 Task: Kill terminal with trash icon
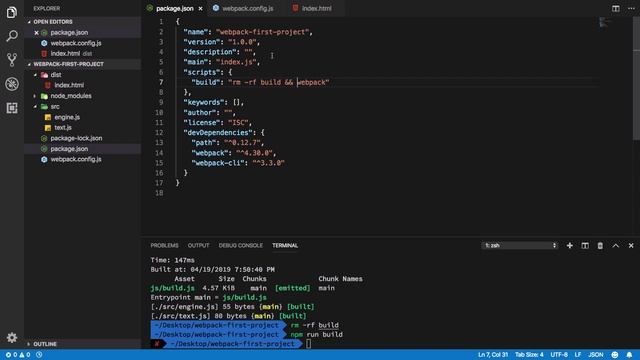[600, 245]
